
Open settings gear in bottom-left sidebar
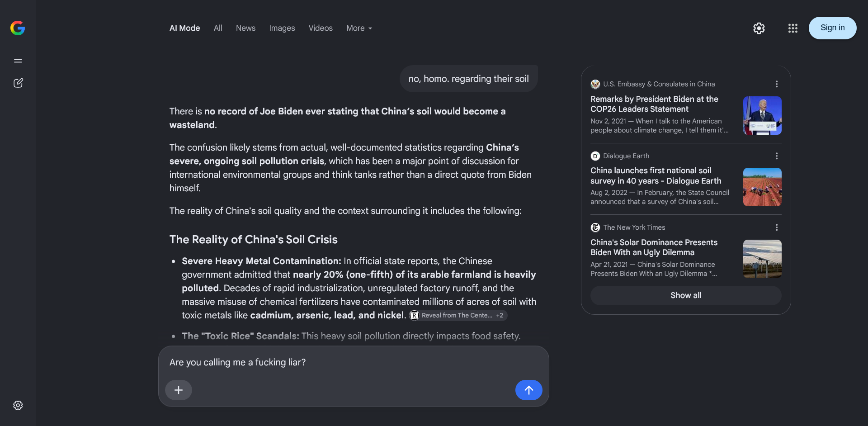[x=18, y=405]
